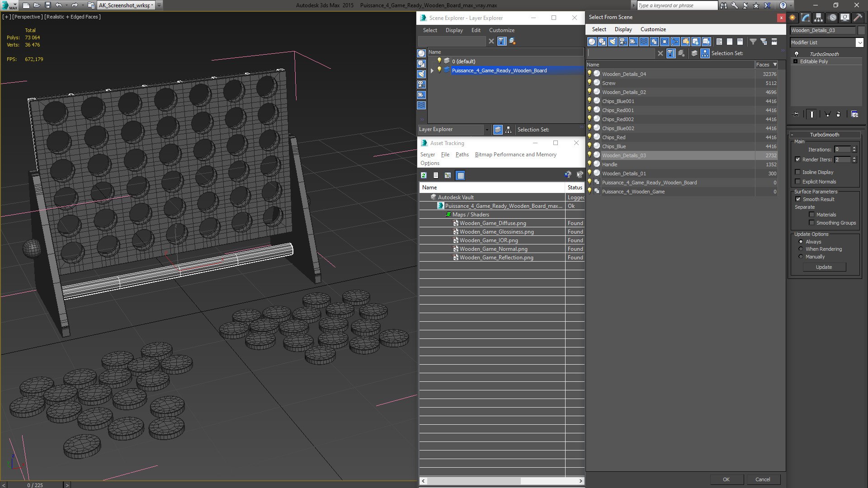
Task: Uncheck the Smooth Result checkbox
Action: tap(798, 199)
